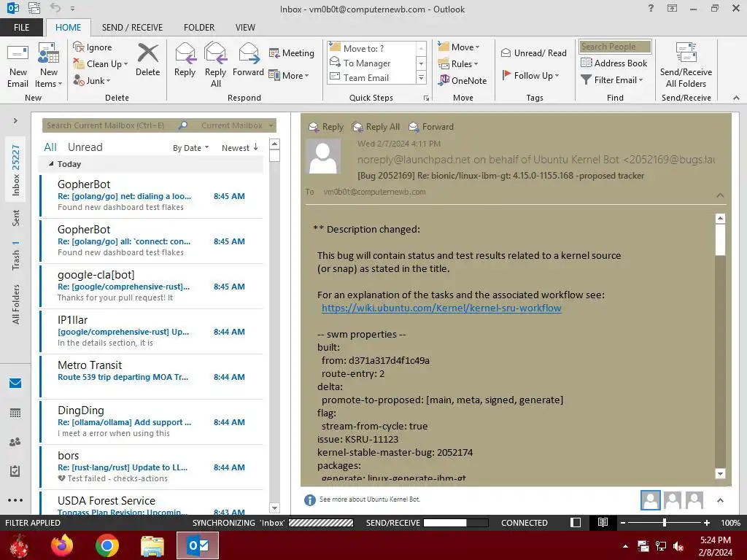Viewport: 747px width, 560px height.
Task: Create a New Email message
Action: [18, 65]
